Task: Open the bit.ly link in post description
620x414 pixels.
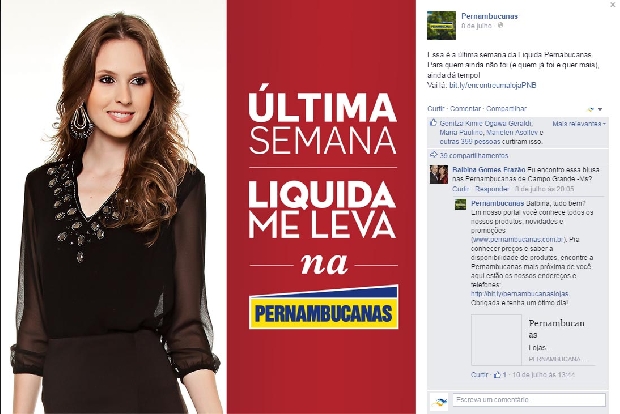Action: pyautogui.click(x=493, y=85)
